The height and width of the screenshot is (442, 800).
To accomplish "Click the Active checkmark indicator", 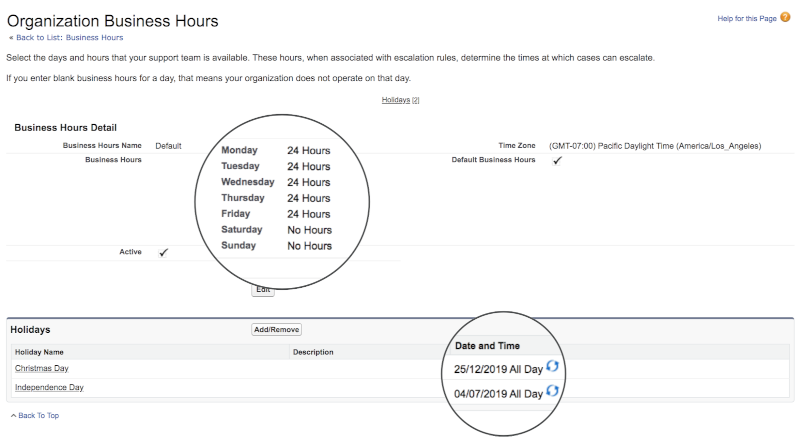I will [x=163, y=253].
